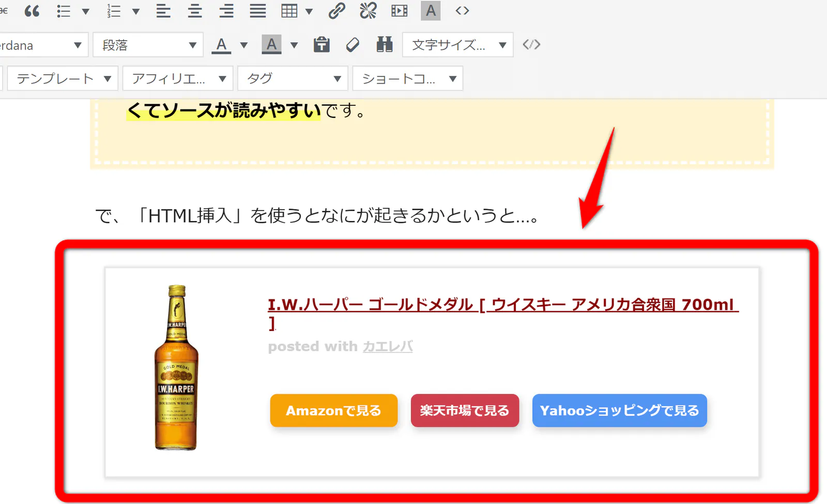The width and height of the screenshot is (827, 504).
Task: Click the Yahooショッピングで見る button
Action: tap(620, 411)
